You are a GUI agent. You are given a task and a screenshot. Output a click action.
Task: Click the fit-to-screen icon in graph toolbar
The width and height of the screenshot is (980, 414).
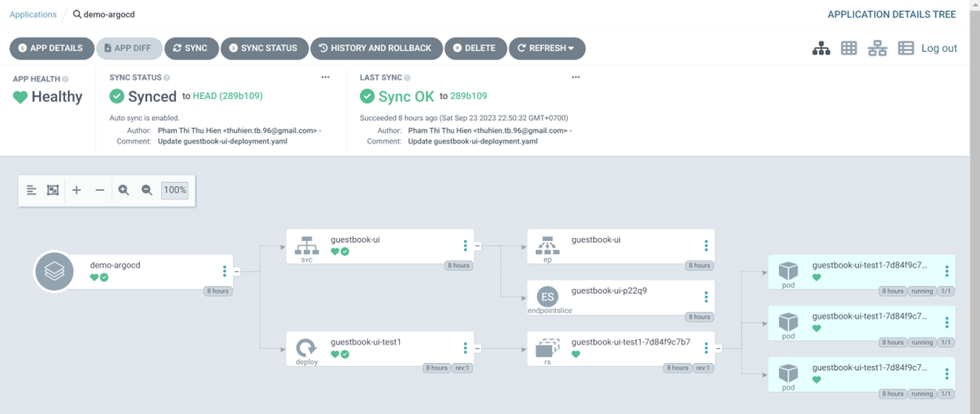(53, 190)
